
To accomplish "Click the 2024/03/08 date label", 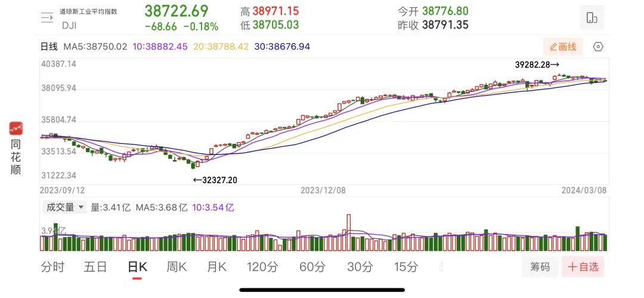I will click(x=584, y=190).
